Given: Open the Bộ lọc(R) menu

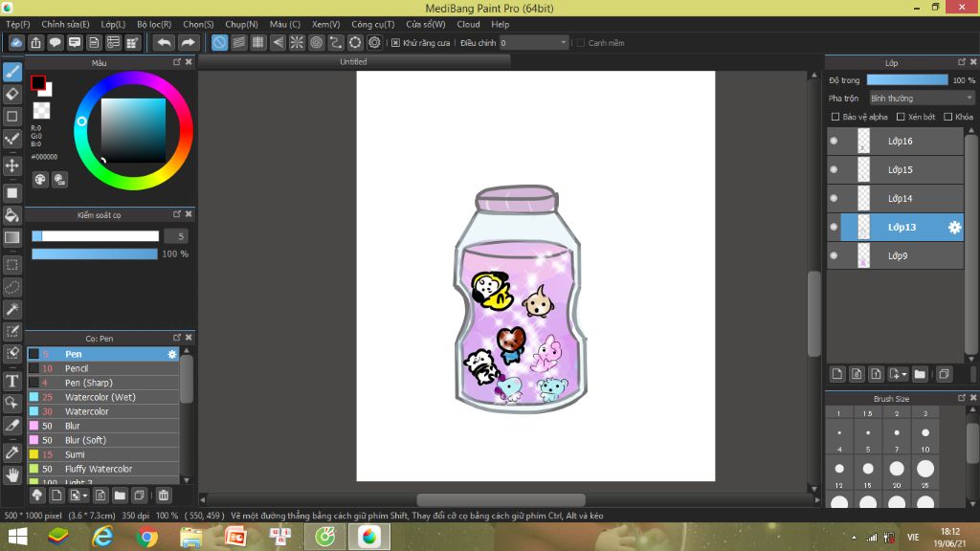Looking at the screenshot, I should click(x=154, y=24).
